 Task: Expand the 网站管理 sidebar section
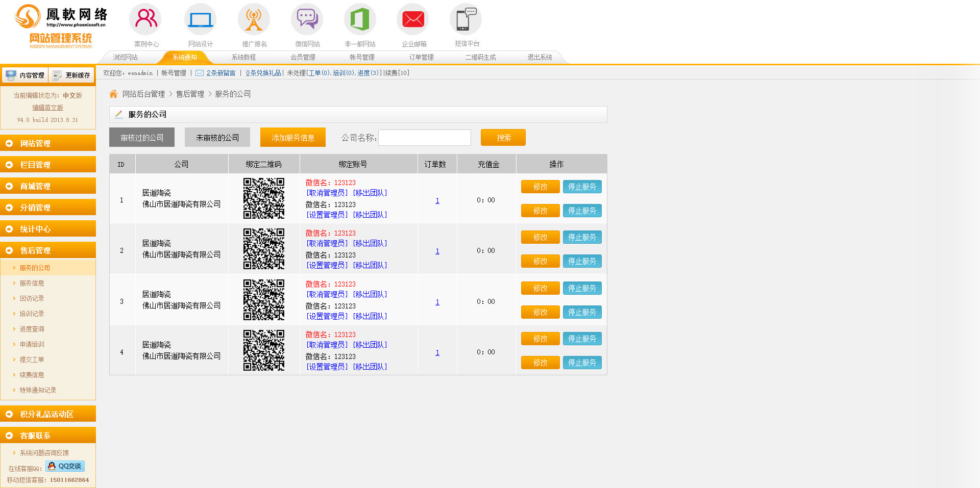[x=48, y=143]
